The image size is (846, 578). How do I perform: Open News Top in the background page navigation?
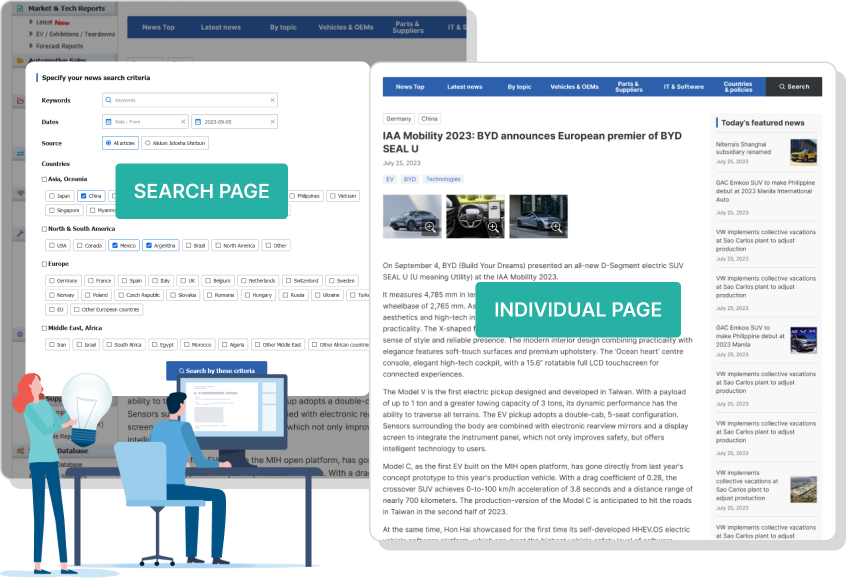click(159, 28)
